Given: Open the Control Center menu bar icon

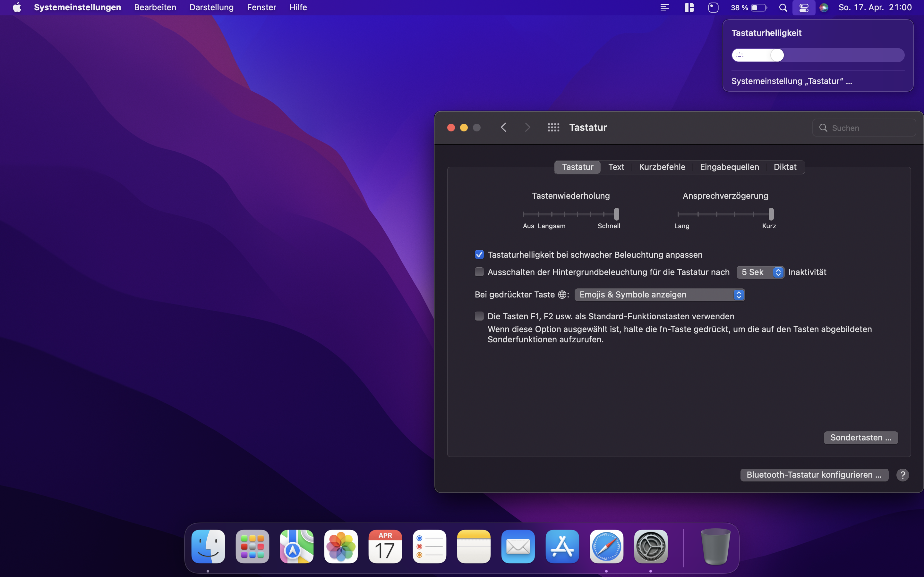Looking at the screenshot, I should tap(804, 8).
